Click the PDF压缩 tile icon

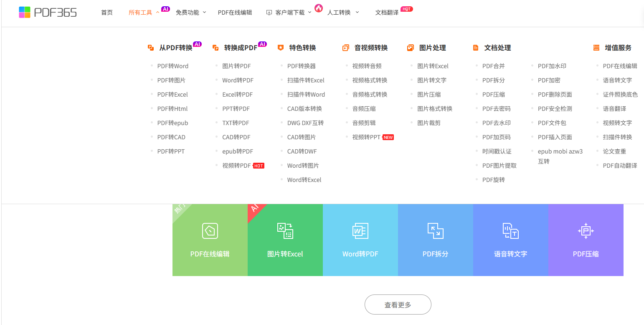click(586, 231)
